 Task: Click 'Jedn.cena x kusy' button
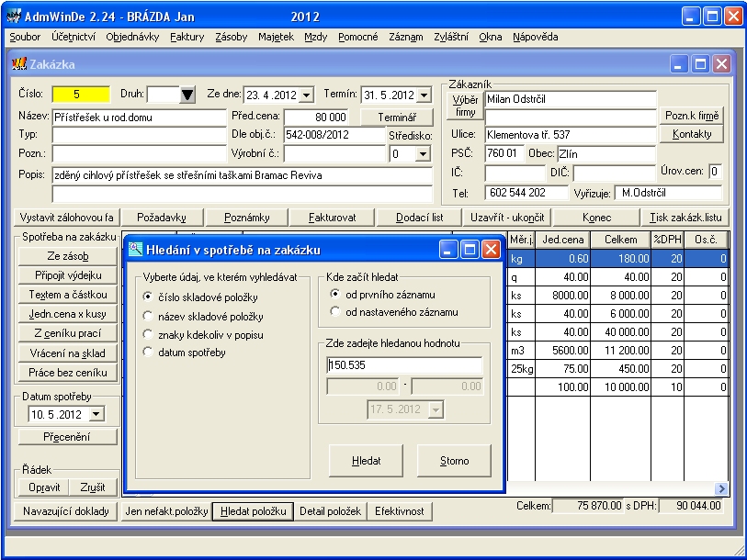click(68, 314)
